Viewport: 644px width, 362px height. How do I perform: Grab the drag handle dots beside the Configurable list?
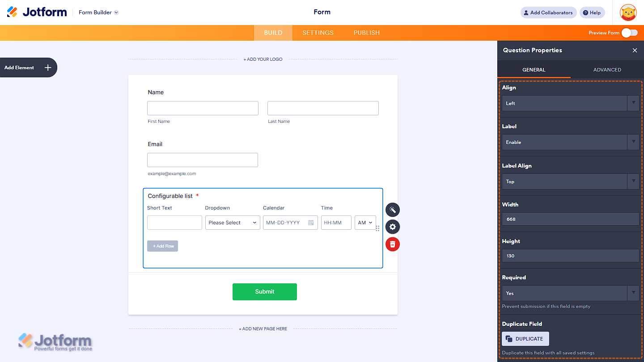point(377,228)
